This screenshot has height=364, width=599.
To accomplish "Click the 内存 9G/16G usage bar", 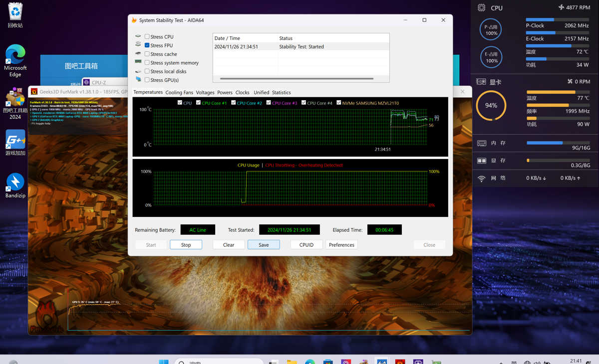I will pos(559,143).
